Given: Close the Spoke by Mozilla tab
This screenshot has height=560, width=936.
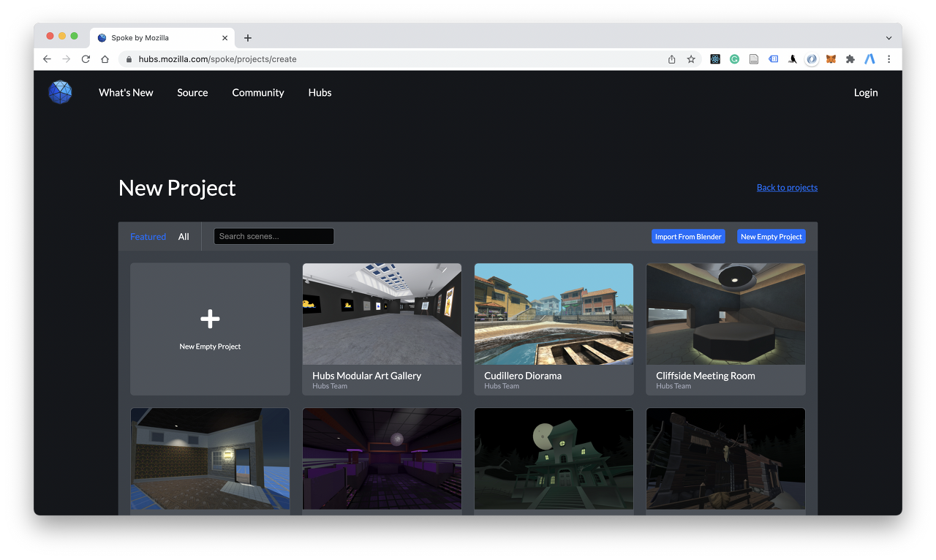Looking at the screenshot, I should (225, 38).
